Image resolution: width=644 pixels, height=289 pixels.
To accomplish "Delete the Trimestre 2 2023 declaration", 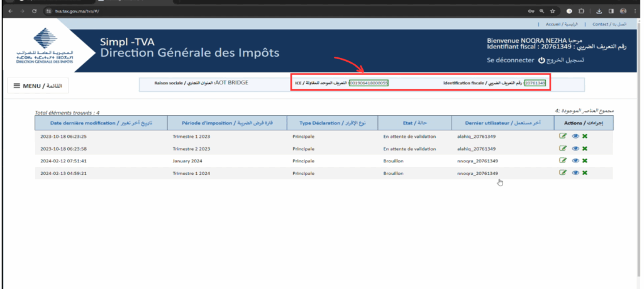I will point(585,149).
